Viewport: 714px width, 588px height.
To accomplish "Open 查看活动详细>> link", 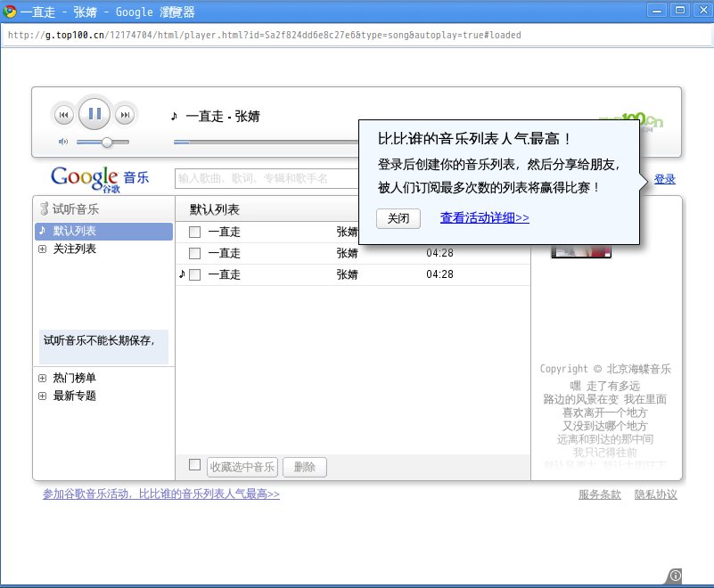I will tap(485, 218).
